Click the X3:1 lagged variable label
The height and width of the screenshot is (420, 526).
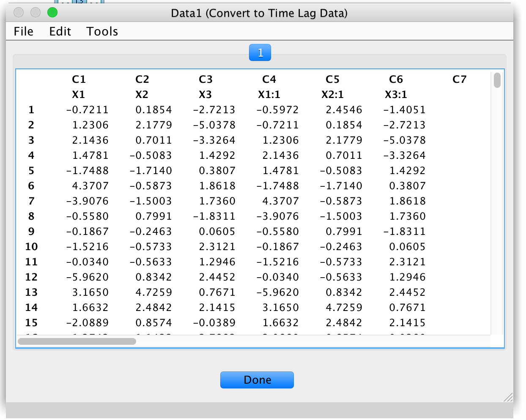coord(395,94)
